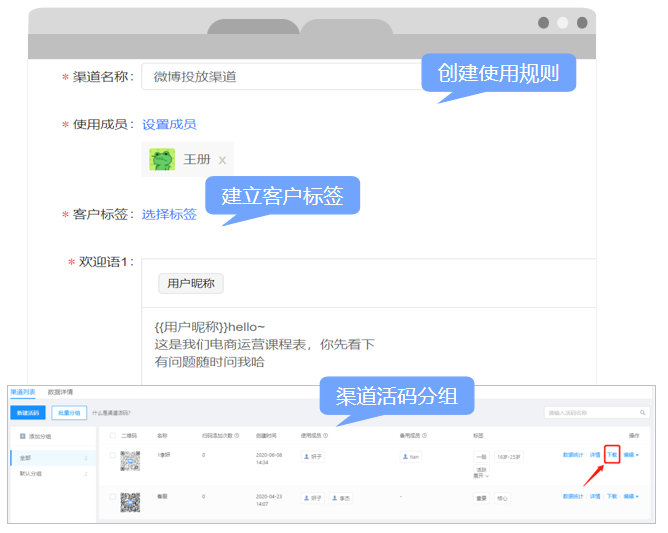Click the 设置成员 link
The image size is (668, 533).
click(169, 125)
